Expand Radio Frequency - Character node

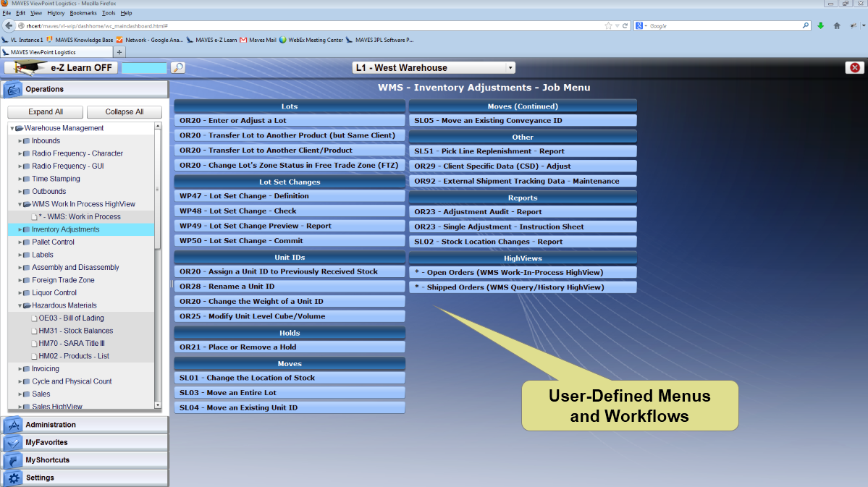(20, 154)
